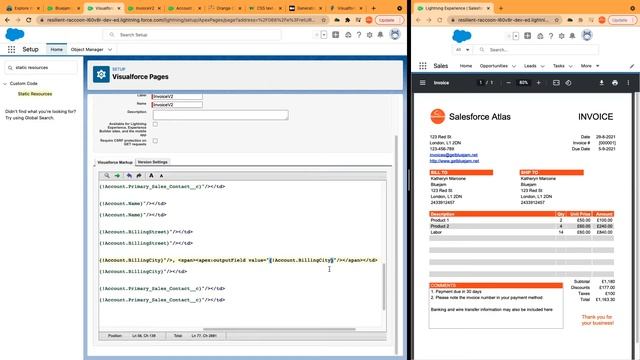Zoom out the invoice PDF
The width and height of the screenshot is (640, 360).
509,83
